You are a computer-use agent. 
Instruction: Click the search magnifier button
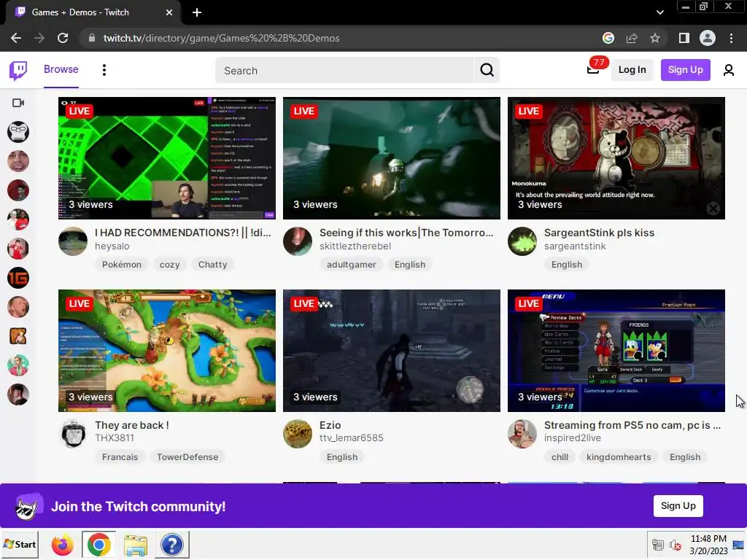coord(487,70)
